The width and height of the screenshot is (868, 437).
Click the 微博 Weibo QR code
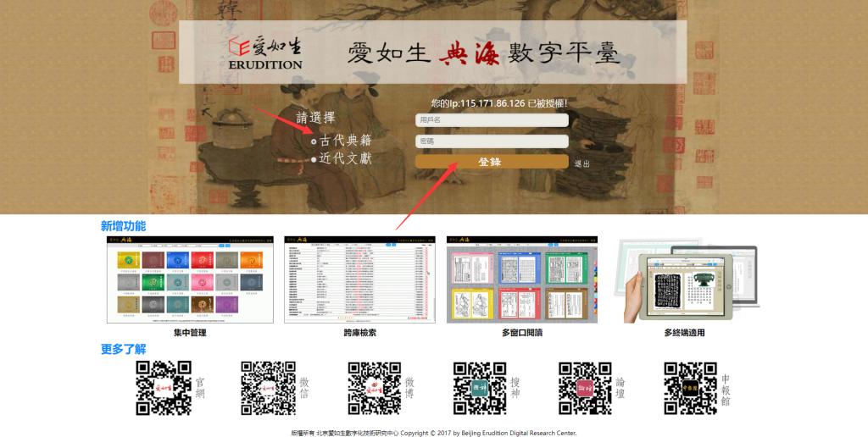[x=374, y=389]
